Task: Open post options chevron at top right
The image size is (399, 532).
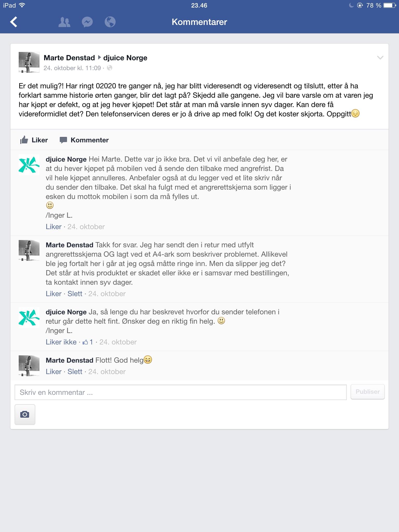Action: tap(380, 58)
